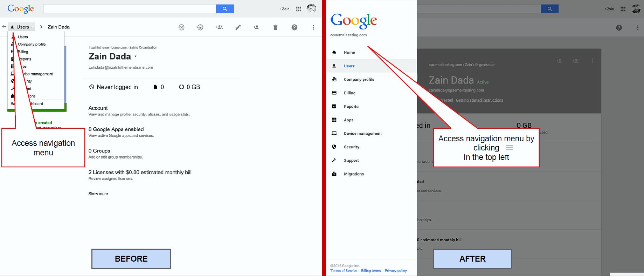Click the blue search button beside the empty search box

(x=225, y=9)
